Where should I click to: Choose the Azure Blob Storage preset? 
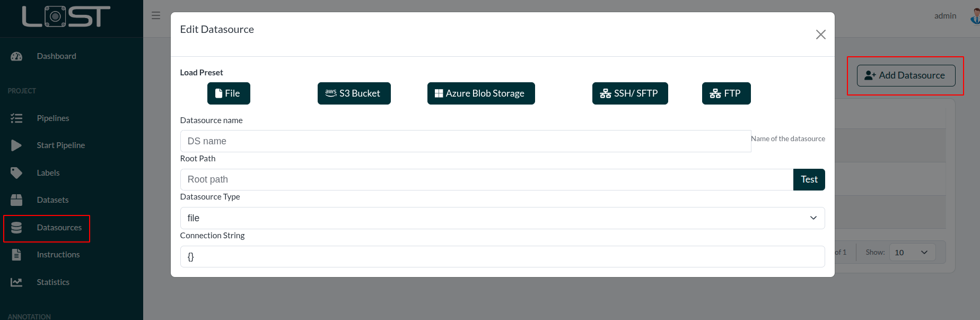point(480,93)
